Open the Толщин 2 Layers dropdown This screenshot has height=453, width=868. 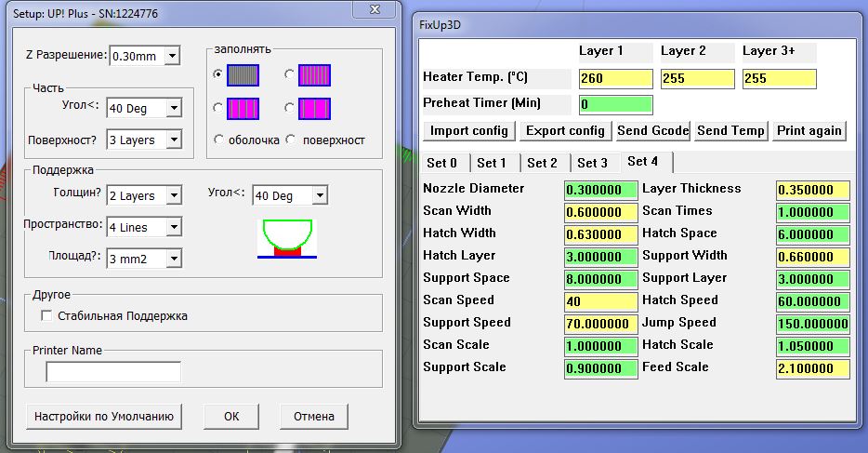[x=174, y=195]
